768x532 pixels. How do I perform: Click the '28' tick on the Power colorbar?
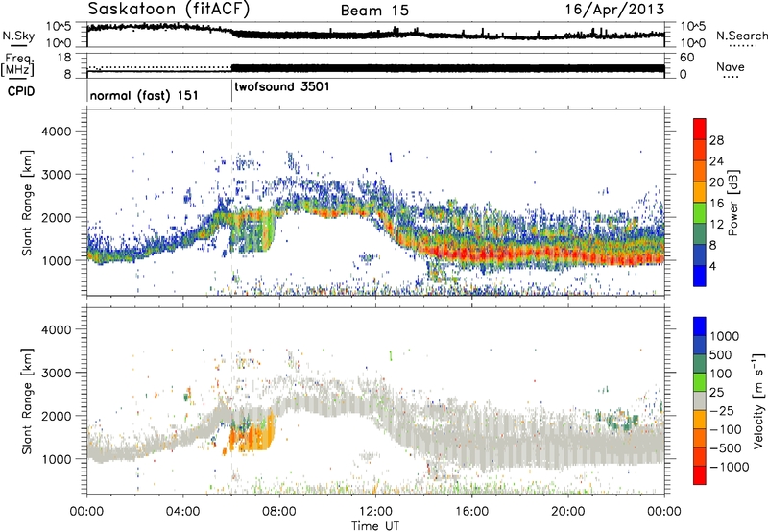click(x=716, y=140)
